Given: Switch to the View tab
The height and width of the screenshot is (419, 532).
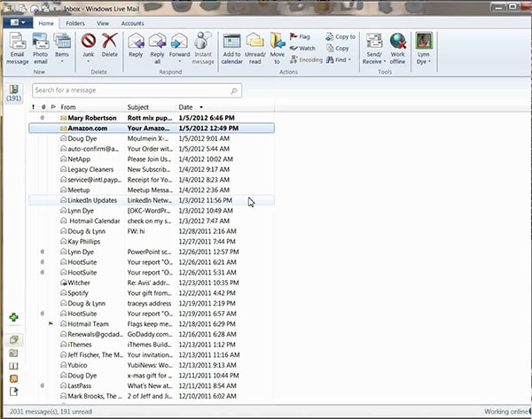Looking at the screenshot, I should (103, 23).
